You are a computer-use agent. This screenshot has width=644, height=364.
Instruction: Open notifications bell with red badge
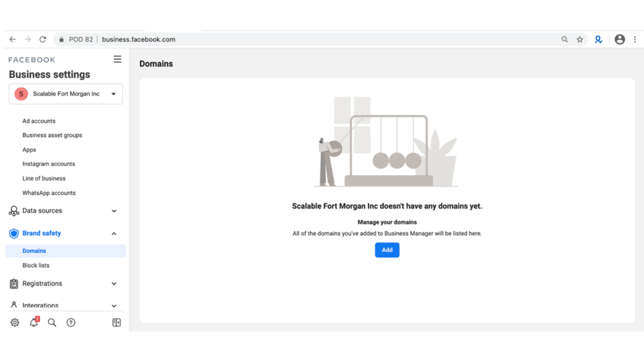tap(34, 322)
